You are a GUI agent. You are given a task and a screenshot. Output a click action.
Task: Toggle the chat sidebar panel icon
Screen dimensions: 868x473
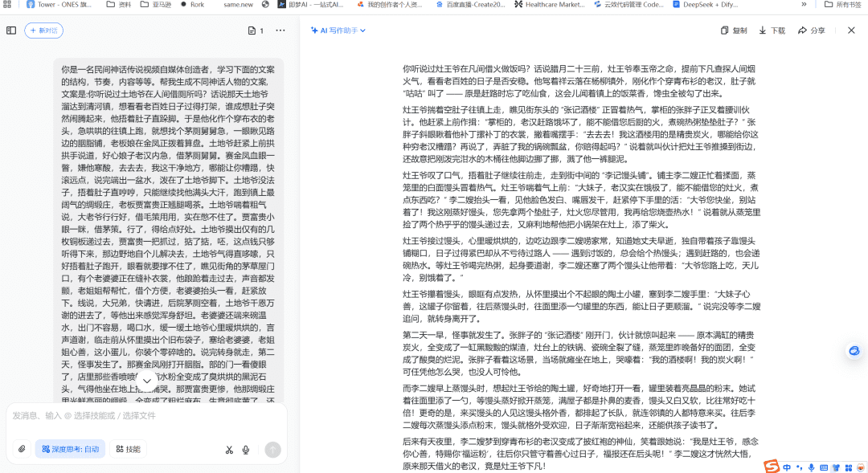click(11, 31)
